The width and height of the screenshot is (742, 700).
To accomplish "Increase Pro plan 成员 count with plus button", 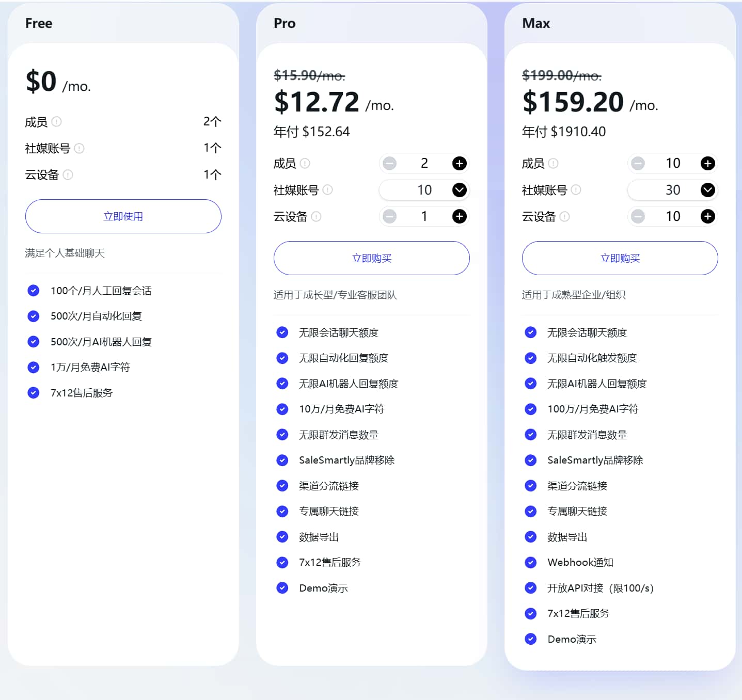I will click(x=459, y=163).
